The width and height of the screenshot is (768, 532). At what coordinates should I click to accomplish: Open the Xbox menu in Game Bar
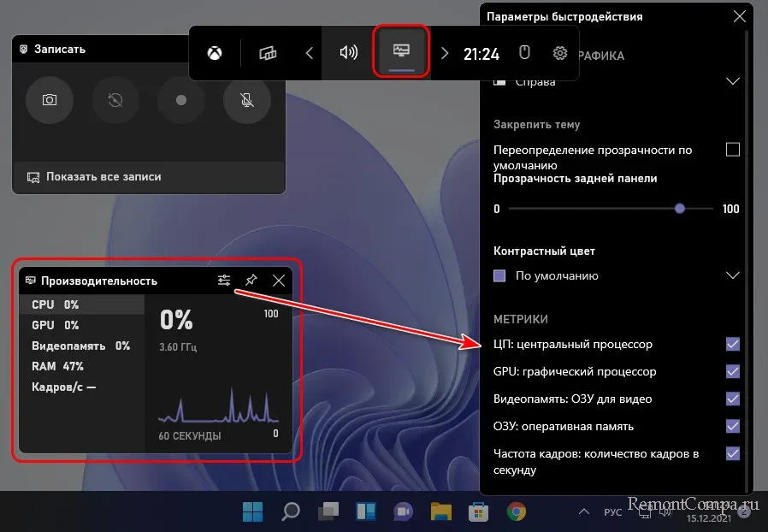click(215, 53)
